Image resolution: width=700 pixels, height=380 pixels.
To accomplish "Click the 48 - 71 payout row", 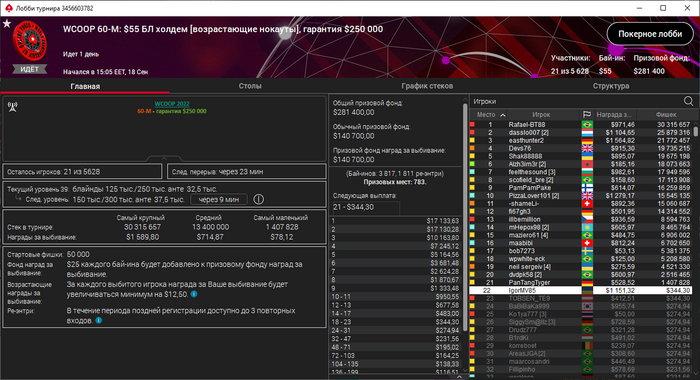I will coord(396,347).
